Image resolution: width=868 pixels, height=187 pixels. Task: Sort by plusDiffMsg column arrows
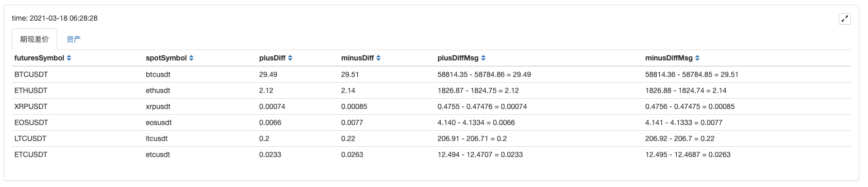[483, 58]
